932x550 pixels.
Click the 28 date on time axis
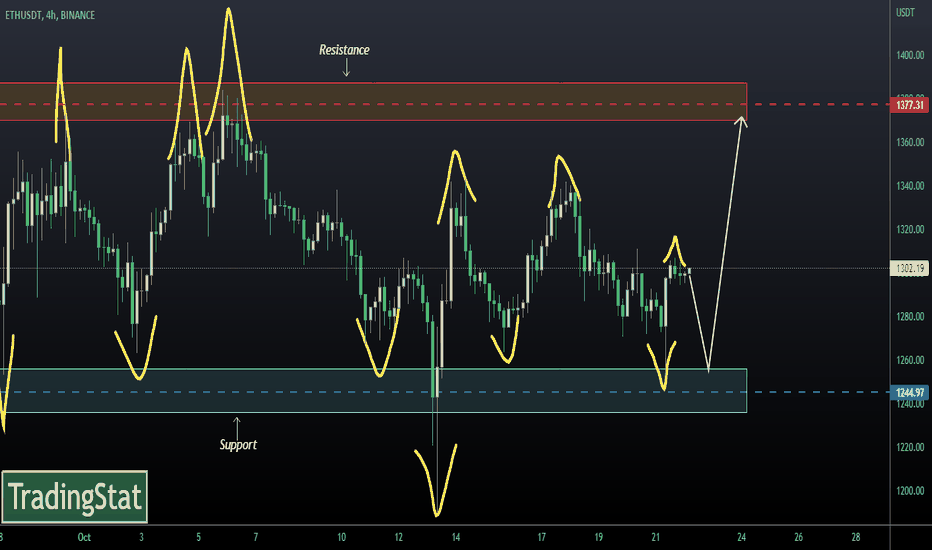pos(856,537)
